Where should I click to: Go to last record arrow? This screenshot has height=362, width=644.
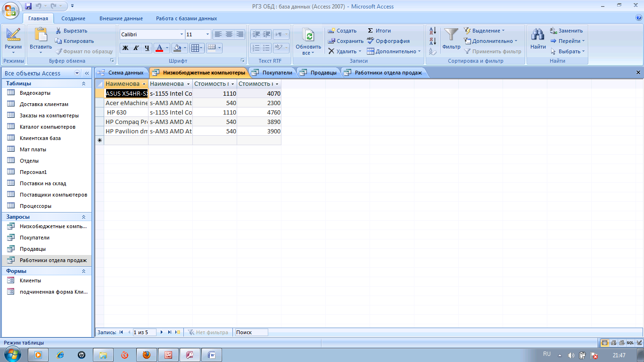pos(169,332)
